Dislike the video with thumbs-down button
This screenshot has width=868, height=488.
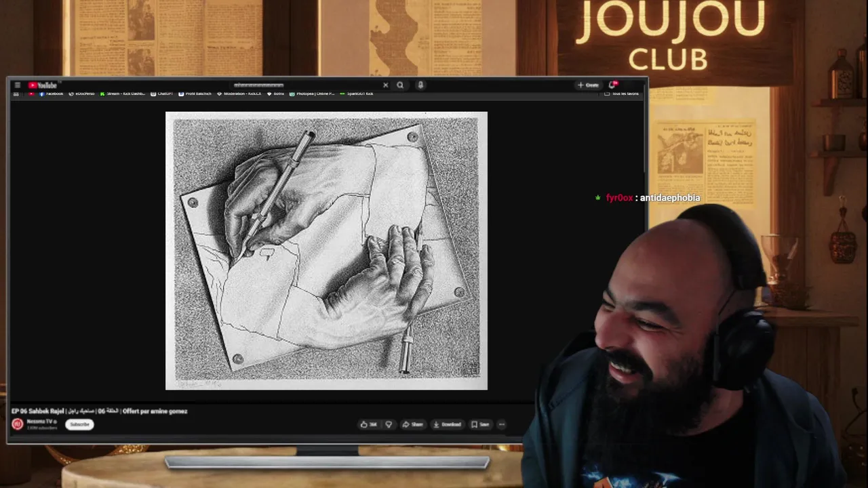point(389,424)
